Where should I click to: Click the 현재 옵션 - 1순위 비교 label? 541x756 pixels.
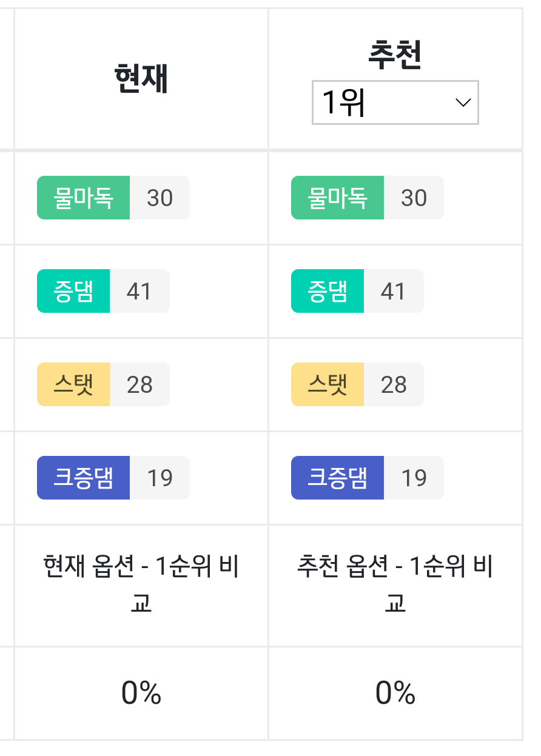point(141,585)
